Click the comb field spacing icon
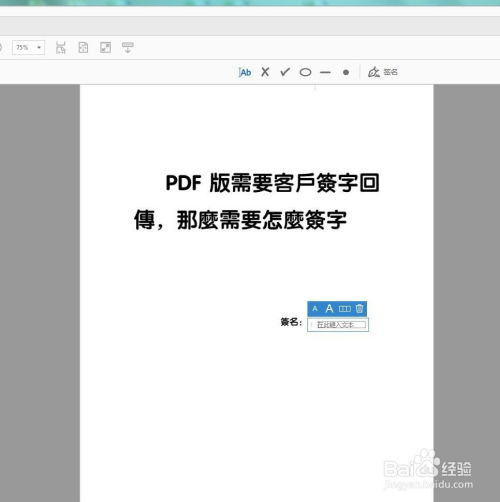Image resolution: width=500 pixels, height=502 pixels. click(345, 309)
